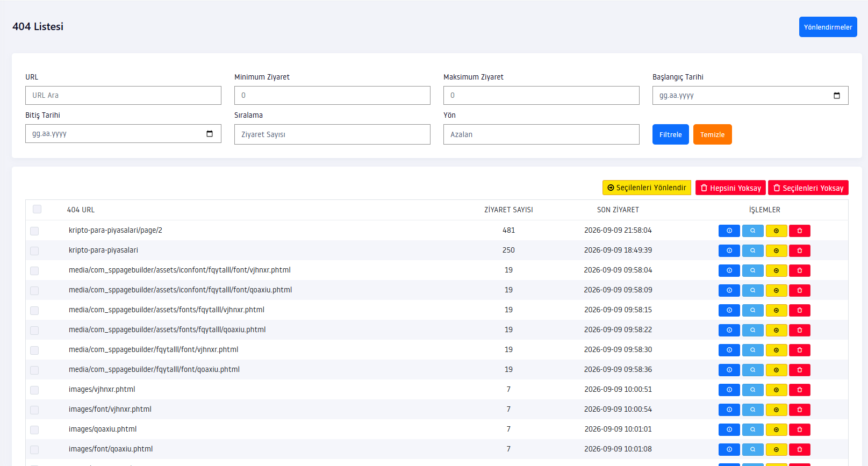Screen dimensions: 868x466
Task: Click the orange Temizle button
Action: coord(712,134)
